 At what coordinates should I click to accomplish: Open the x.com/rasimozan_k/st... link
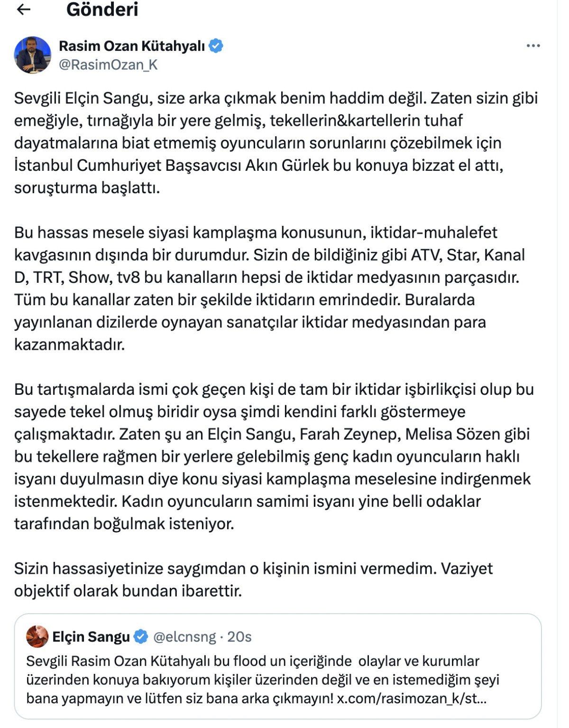coord(411,699)
